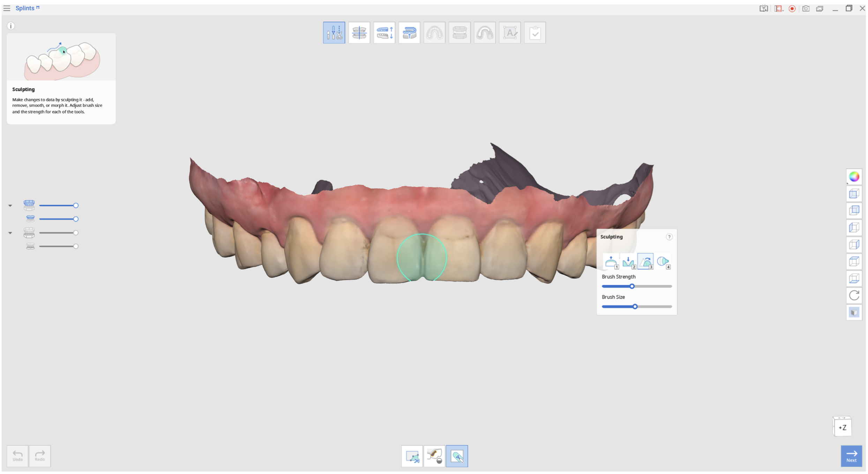The image size is (868, 474).
Task: Collapse the lower jaw data group
Action: pyautogui.click(x=10, y=233)
